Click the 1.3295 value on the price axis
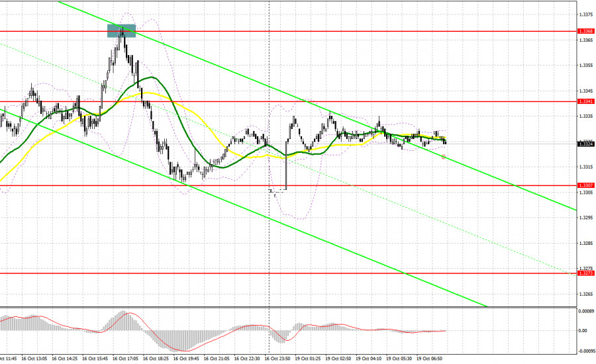The height and width of the screenshot is (364, 596). click(586, 218)
